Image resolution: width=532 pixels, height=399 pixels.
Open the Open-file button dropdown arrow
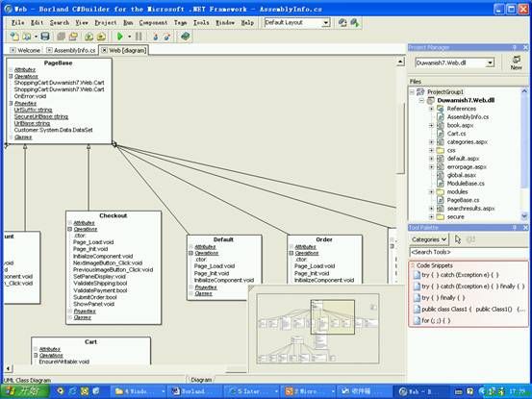pyautogui.click(x=36, y=37)
